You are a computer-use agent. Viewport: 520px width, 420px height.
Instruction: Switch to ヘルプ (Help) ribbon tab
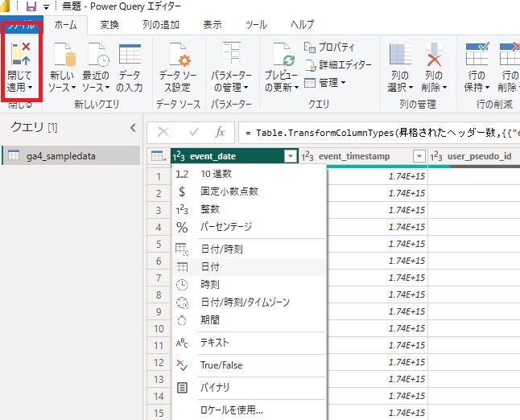(302, 25)
